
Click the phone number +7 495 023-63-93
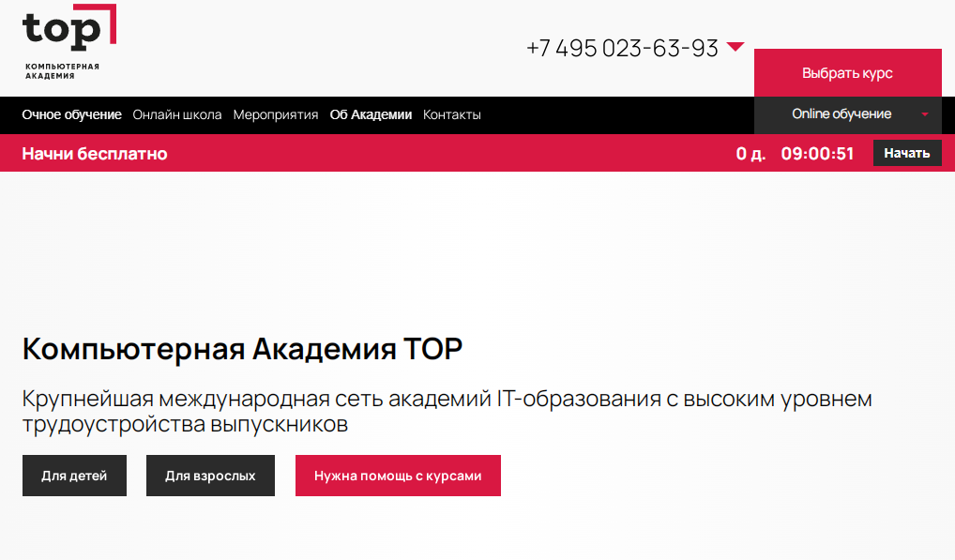coord(623,48)
